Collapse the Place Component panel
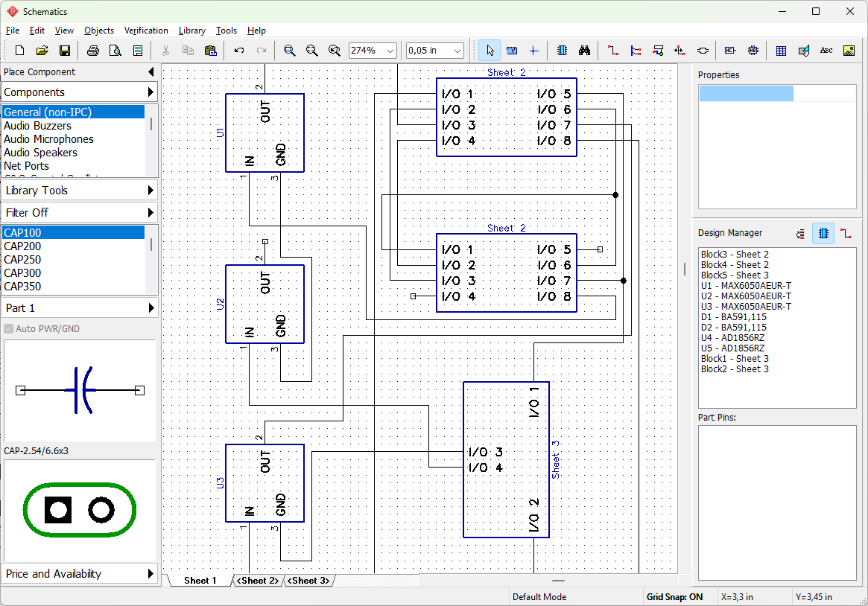 pyautogui.click(x=151, y=72)
